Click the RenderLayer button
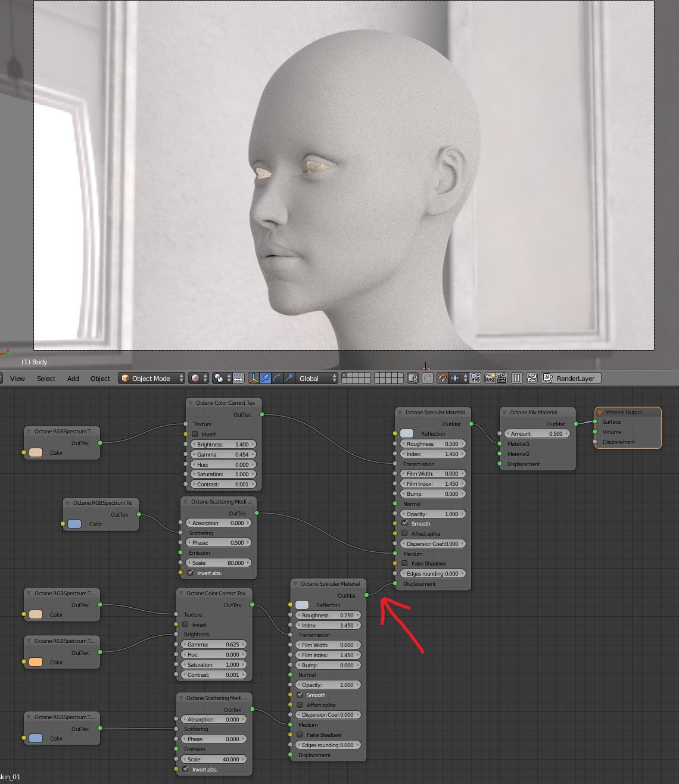 click(x=571, y=378)
